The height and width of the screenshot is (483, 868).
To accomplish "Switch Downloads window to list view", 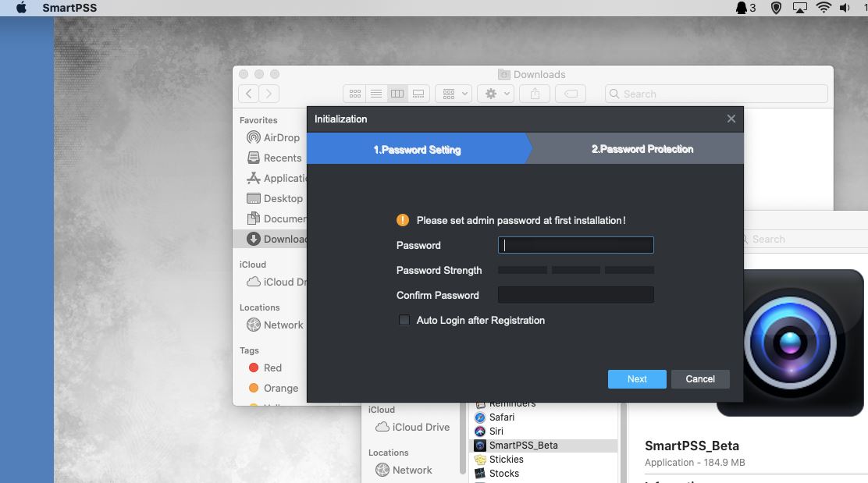I will click(376, 94).
